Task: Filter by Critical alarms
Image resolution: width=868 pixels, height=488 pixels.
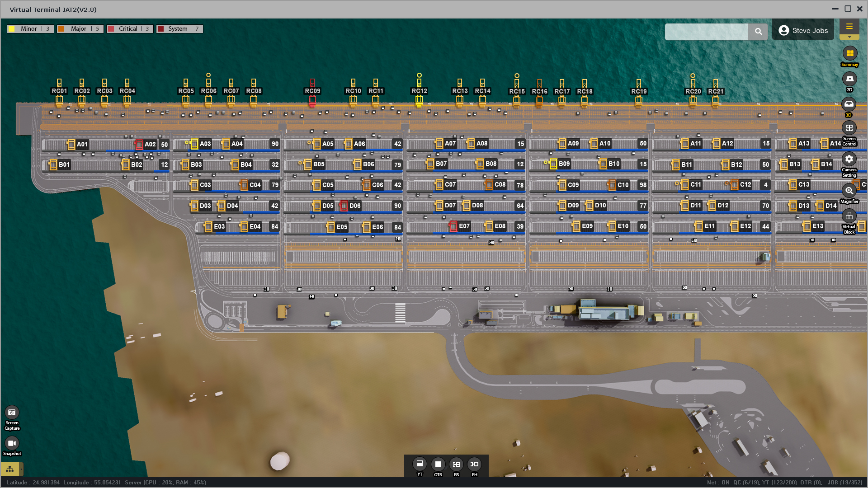Action: click(130, 28)
